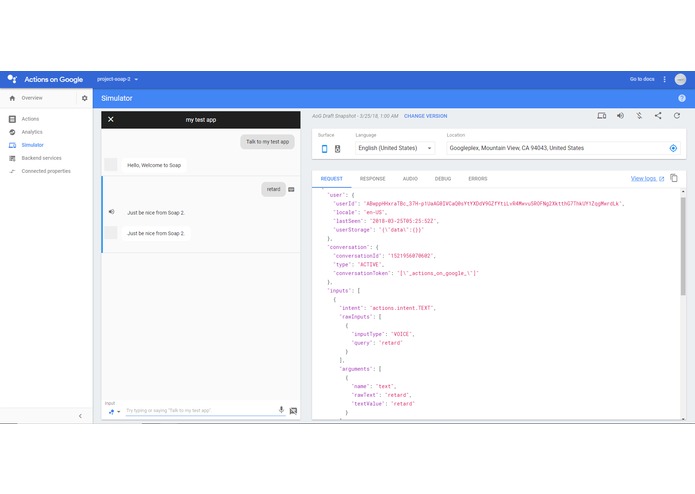The width and height of the screenshot is (695, 494).
Task: Open the vertical three-dot overflow menu
Action: [664, 79]
